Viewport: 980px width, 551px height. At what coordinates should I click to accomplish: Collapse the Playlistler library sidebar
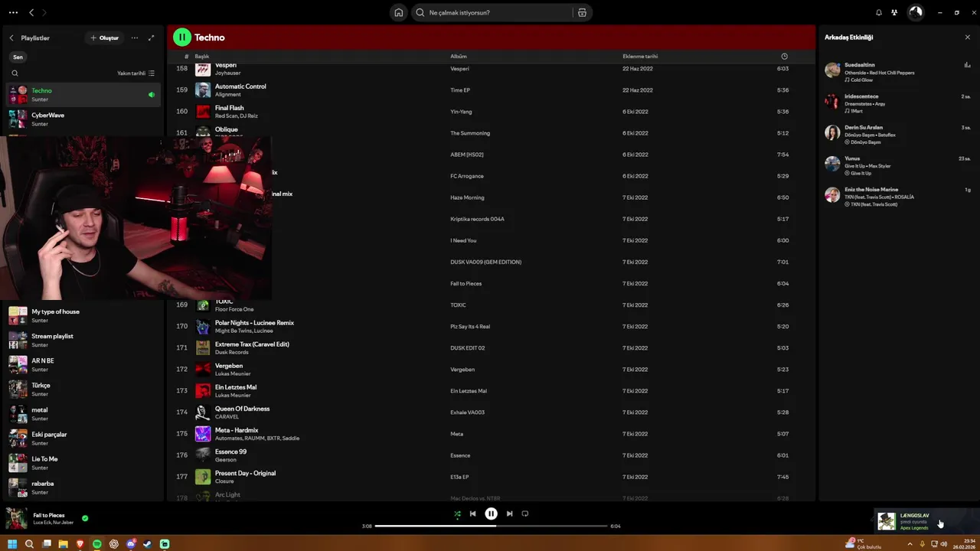(x=11, y=37)
